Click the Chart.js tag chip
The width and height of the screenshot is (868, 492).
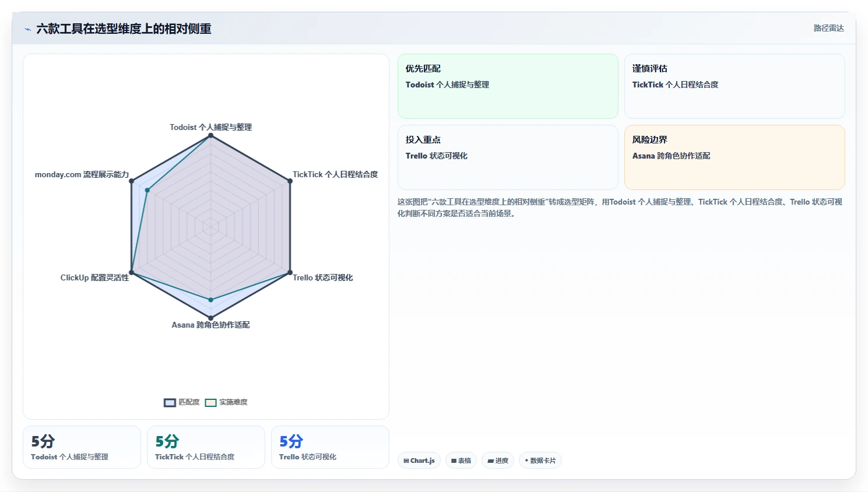[419, 461]
